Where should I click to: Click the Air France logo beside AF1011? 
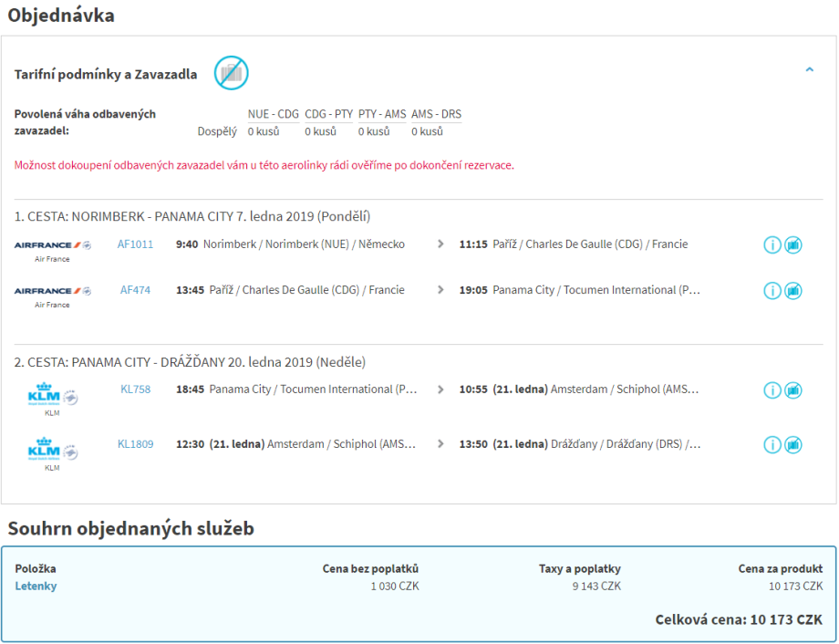coord(53,245)
